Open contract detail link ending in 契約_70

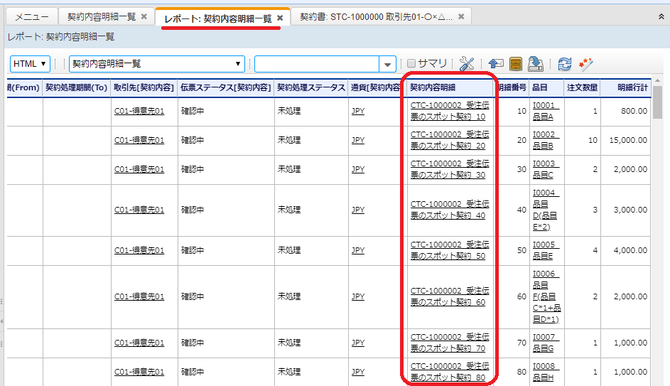tap(450, 342)
